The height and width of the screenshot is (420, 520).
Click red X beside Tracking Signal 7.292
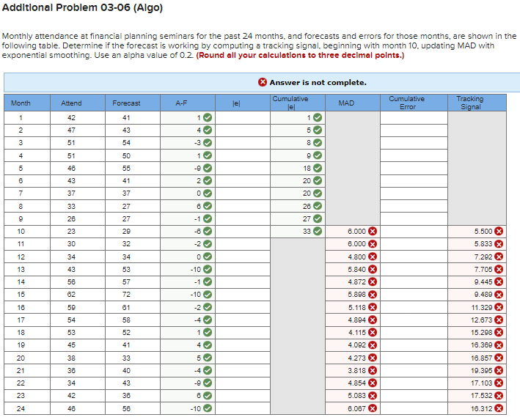pos(499,257)
